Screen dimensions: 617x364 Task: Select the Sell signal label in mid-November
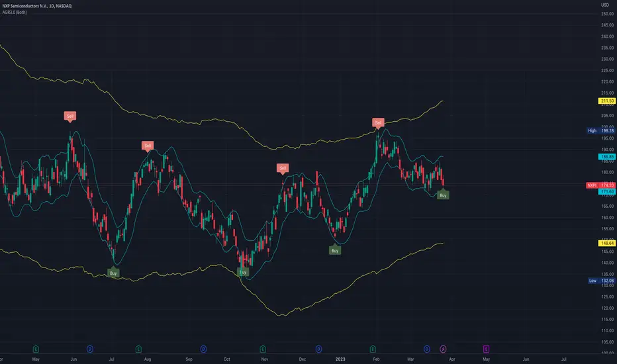pyautogui.click(x=283, y=168)
